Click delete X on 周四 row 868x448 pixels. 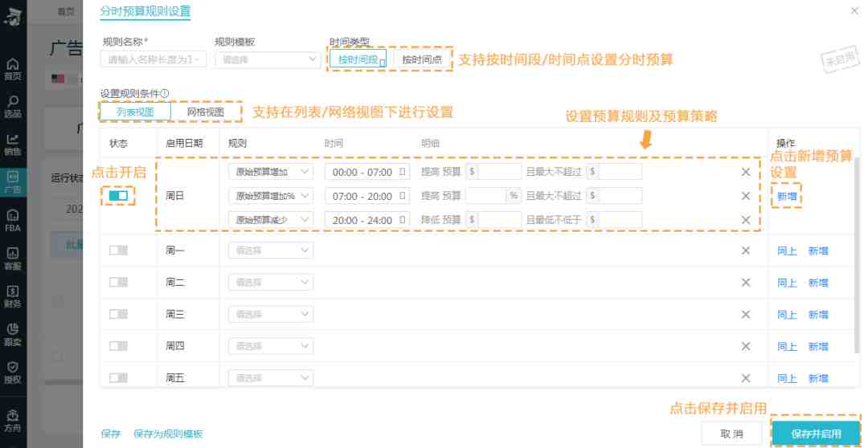click(746, 346)
